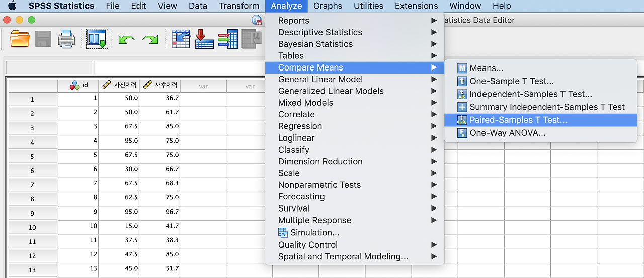Open the Edit menu

click(x=138, y=6)
